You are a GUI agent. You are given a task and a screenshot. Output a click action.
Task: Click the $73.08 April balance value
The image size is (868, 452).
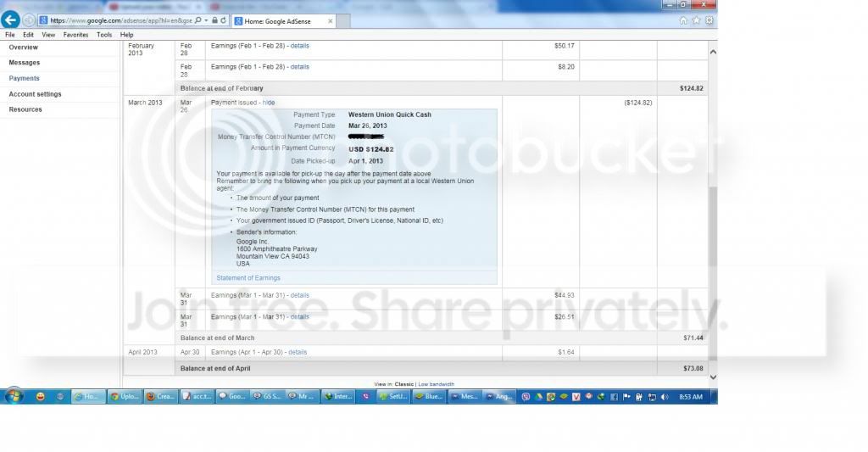point(693,368)
